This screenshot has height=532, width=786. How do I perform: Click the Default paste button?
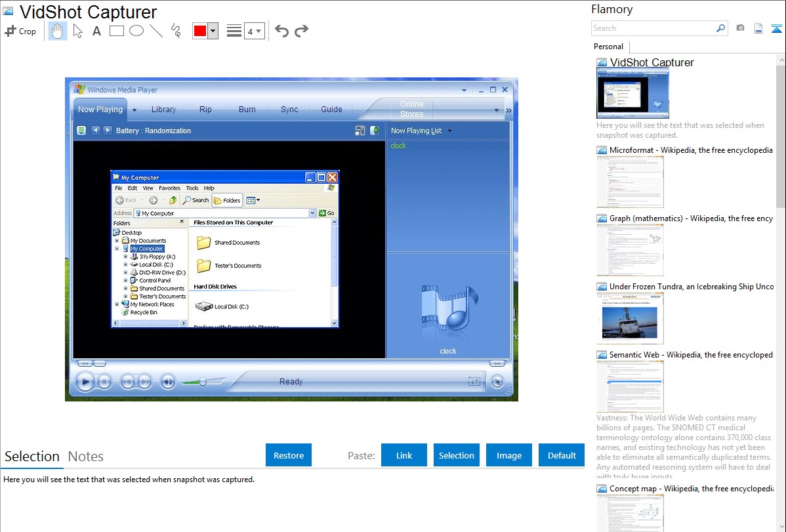pos(562,455)
